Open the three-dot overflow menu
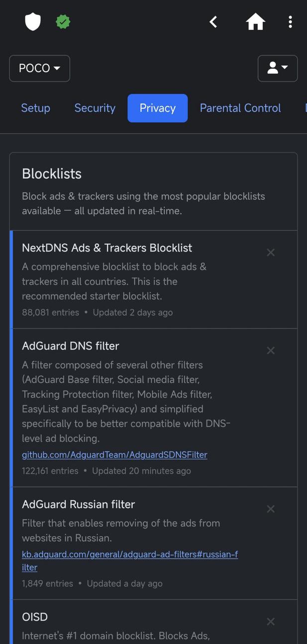The height and width of the screenshot is (644, 307). 290,21
